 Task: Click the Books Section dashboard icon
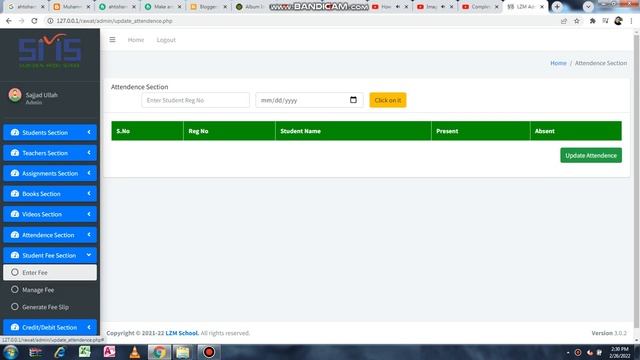[15, 193]
